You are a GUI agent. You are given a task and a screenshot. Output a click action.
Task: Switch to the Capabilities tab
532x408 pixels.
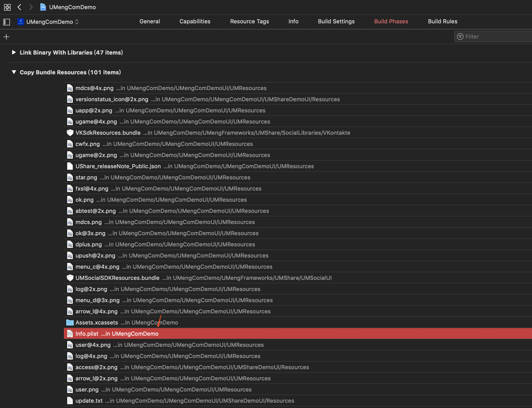tap(195, 22)
